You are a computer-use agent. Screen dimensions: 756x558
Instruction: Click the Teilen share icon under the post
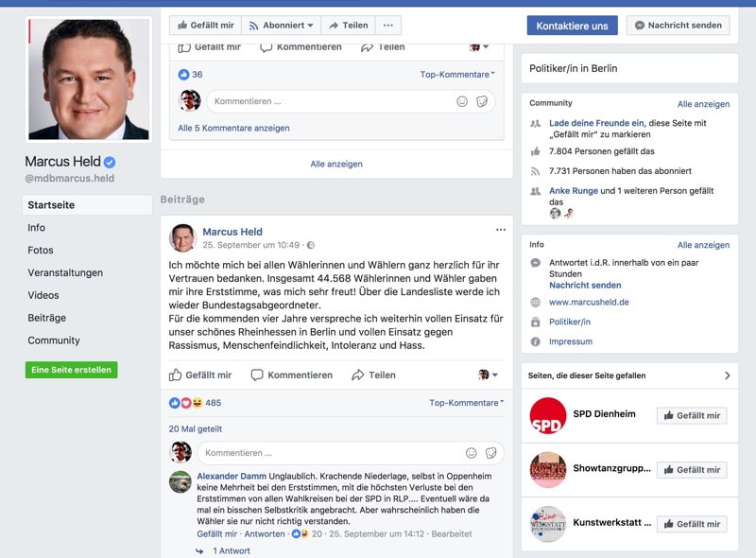click(x=358, y=375)
